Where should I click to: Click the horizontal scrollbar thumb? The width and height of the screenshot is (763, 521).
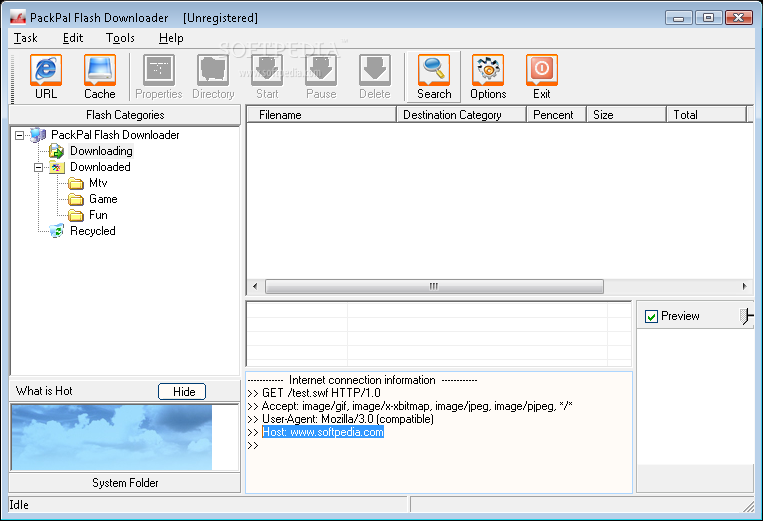tap(434, 287)
